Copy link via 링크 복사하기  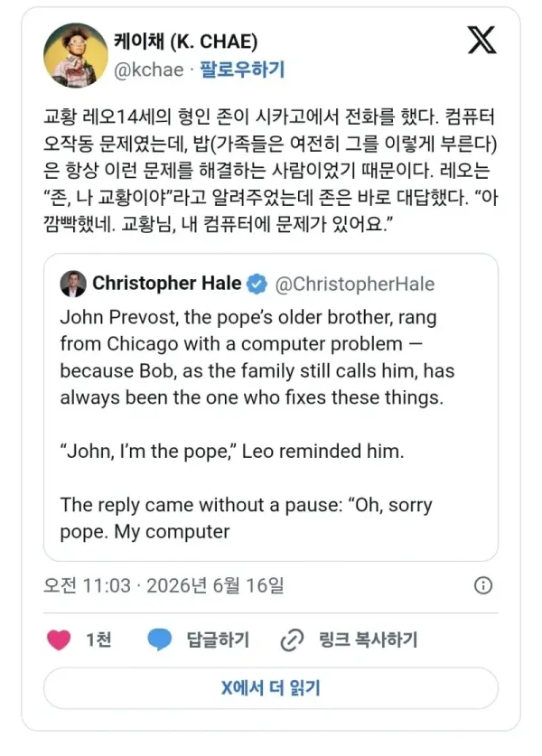coord(368,639)
